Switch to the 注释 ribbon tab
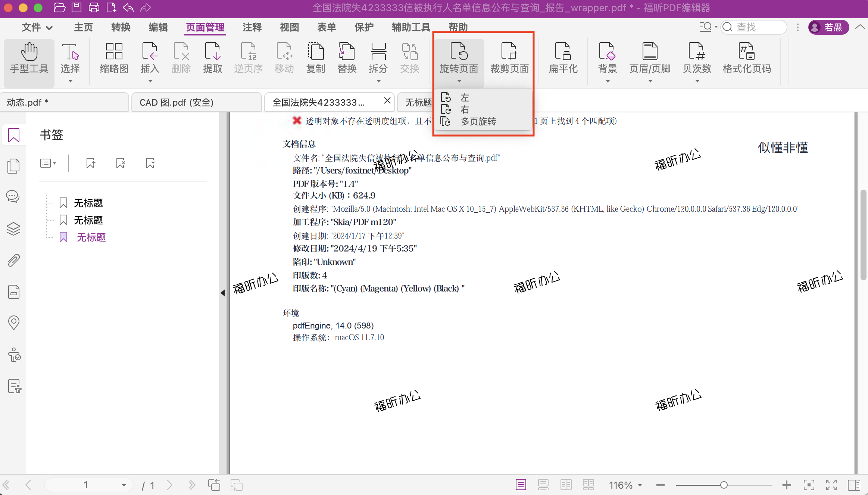 (x=252, y=27)
